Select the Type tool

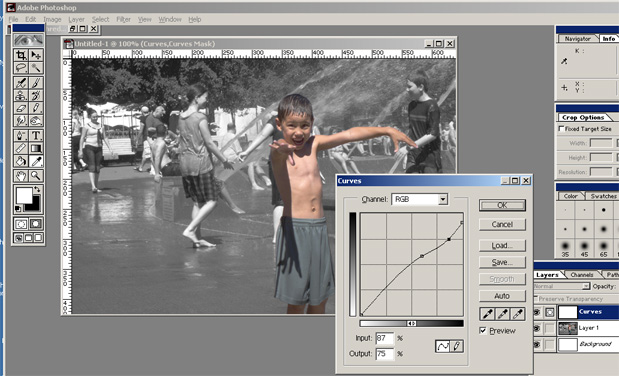36,135
